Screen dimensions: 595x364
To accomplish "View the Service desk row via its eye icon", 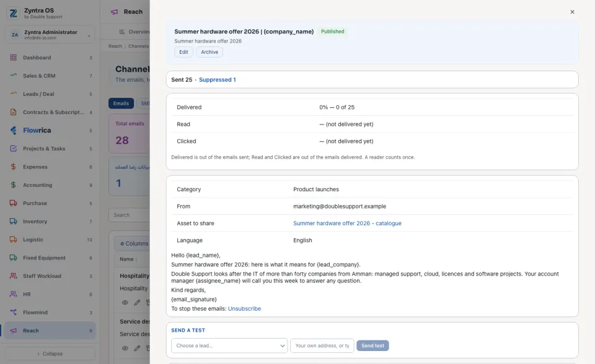I will tap(125, 348).
